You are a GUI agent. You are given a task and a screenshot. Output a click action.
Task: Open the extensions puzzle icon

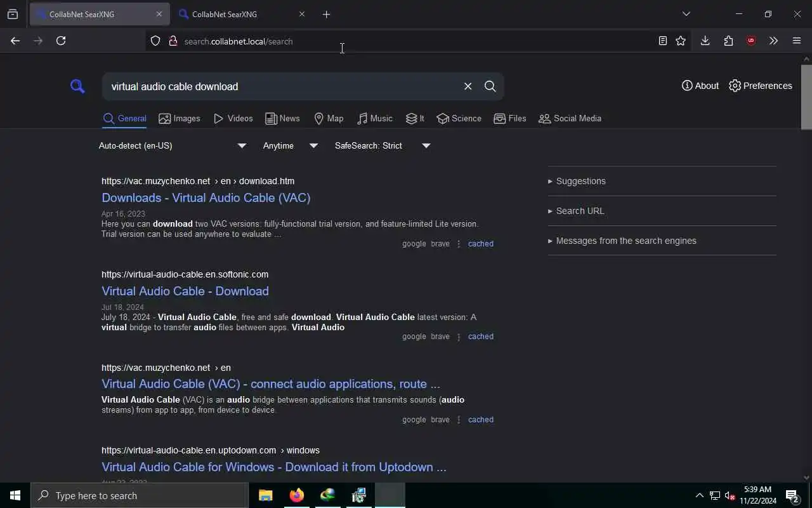click(x=728, y=41)
